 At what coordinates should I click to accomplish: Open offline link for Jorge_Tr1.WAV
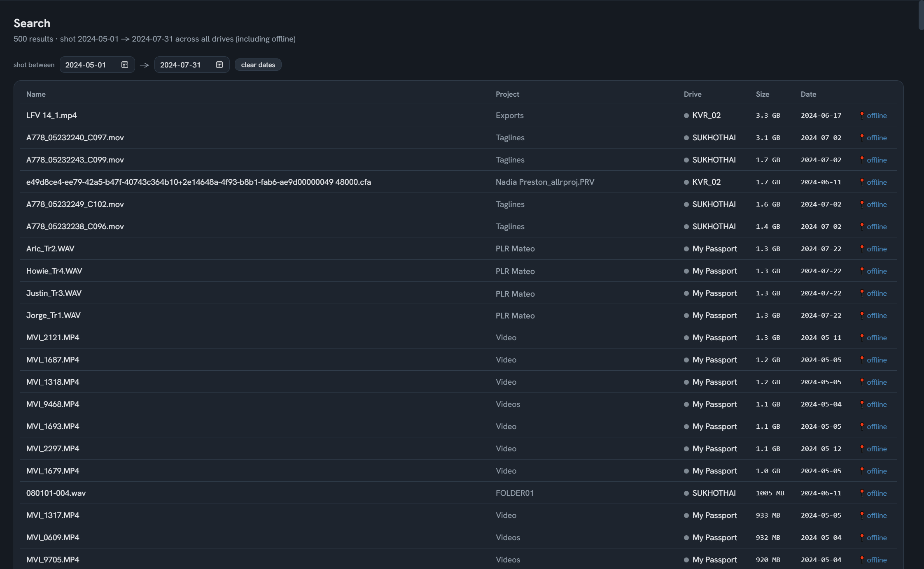pos(877,316)
